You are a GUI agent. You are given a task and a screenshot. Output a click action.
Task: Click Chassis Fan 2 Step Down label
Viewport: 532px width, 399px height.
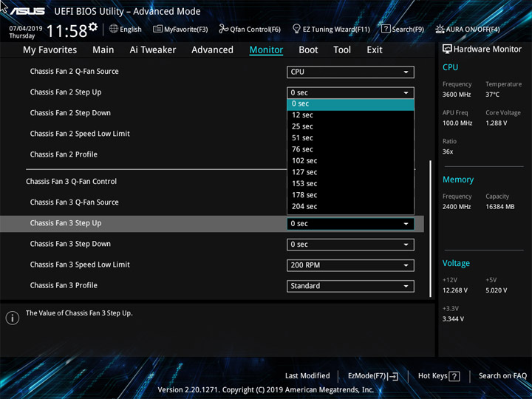pos(70,113)
